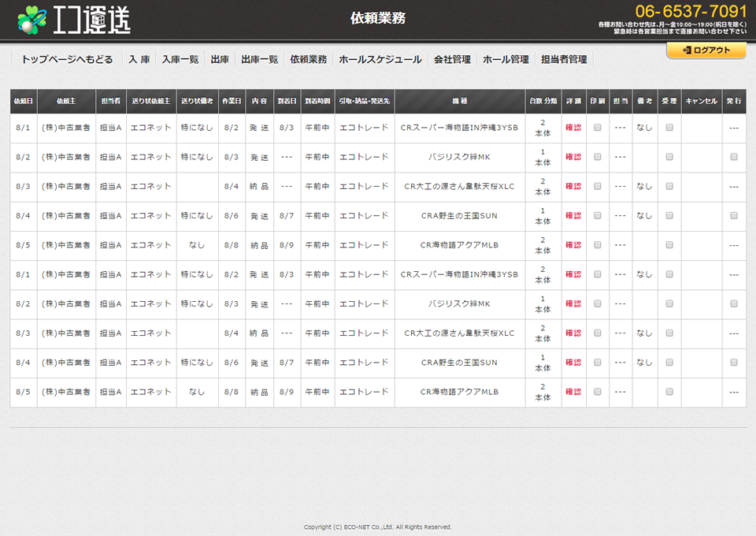This screenshot has width=756, height=536.
Task: Click 確認 in the first バジリスク絆MK row
Action: tap(573, 157)
